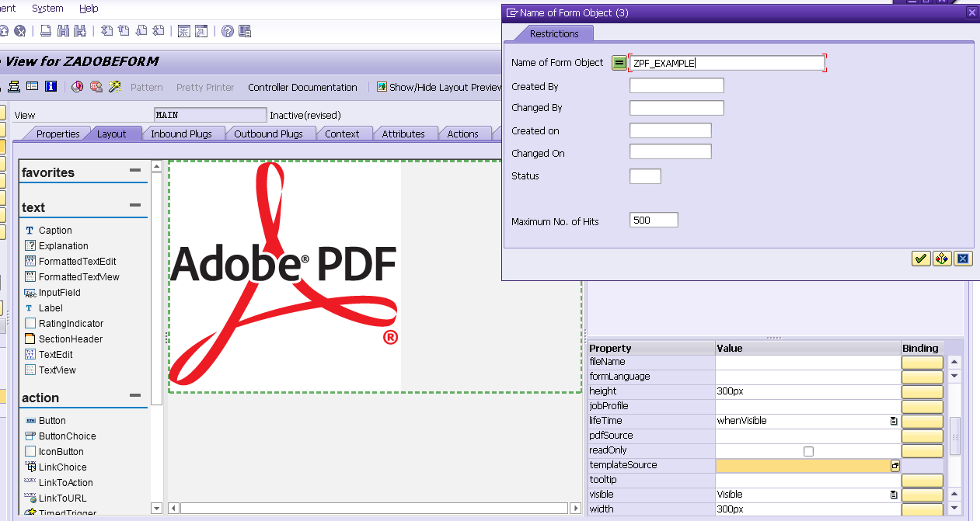Screen dimensions: 980x521
Task: Collapse the action library section
Action: pyautogui.click(x=135, y=395)
